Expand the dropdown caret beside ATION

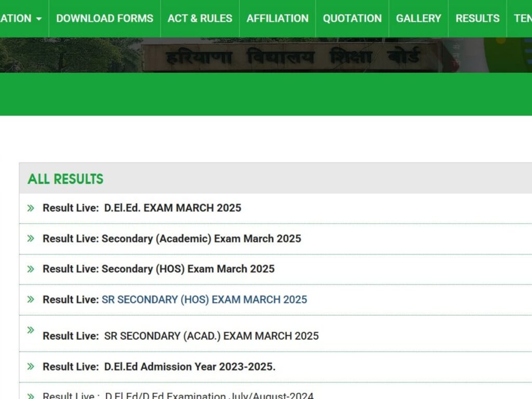pos(39,19)
